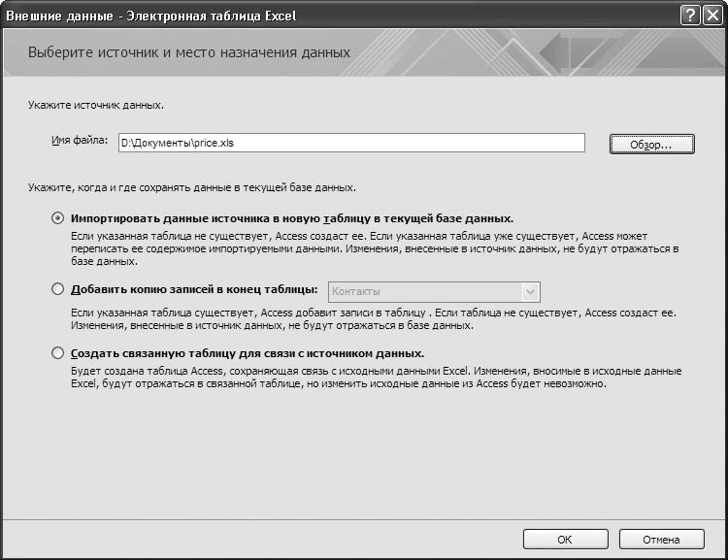Image resolution: width=728 pixels, height=560 pixels.
Task: Confirm the dialog with the OK button
Action: tap(564, 540)
